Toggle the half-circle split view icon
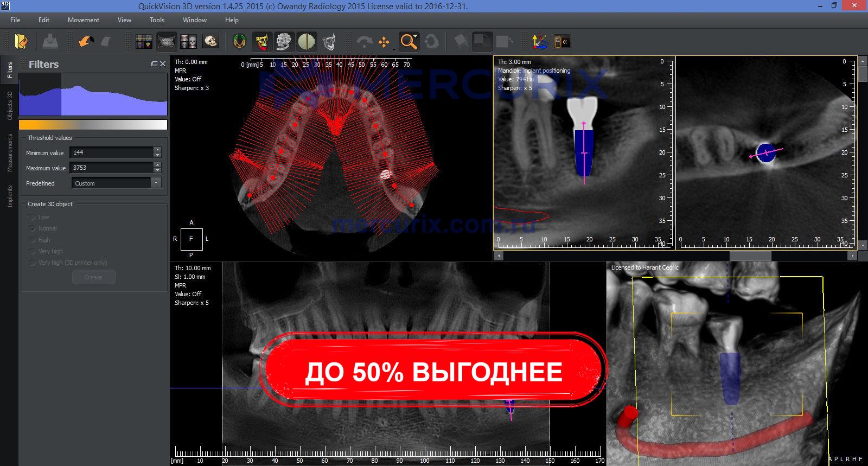Screen dimensions: 868x466 (x=307, y=41)
